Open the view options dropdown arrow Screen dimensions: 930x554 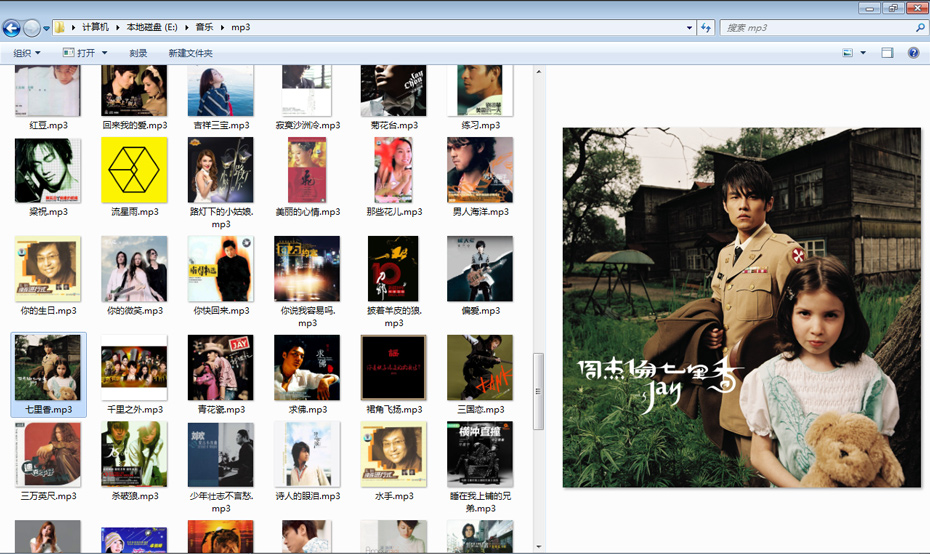point(863,53)
